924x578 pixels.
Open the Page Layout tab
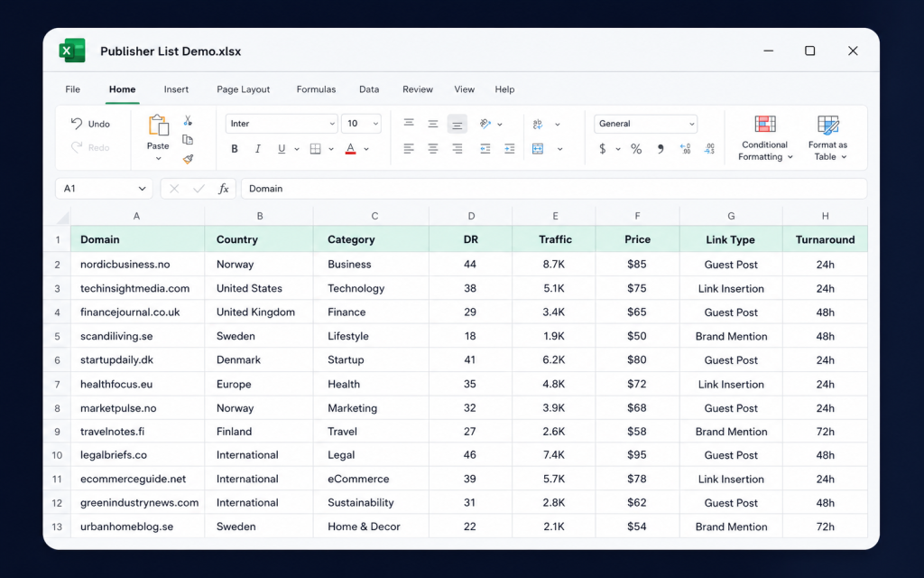[x=243, y=89]
